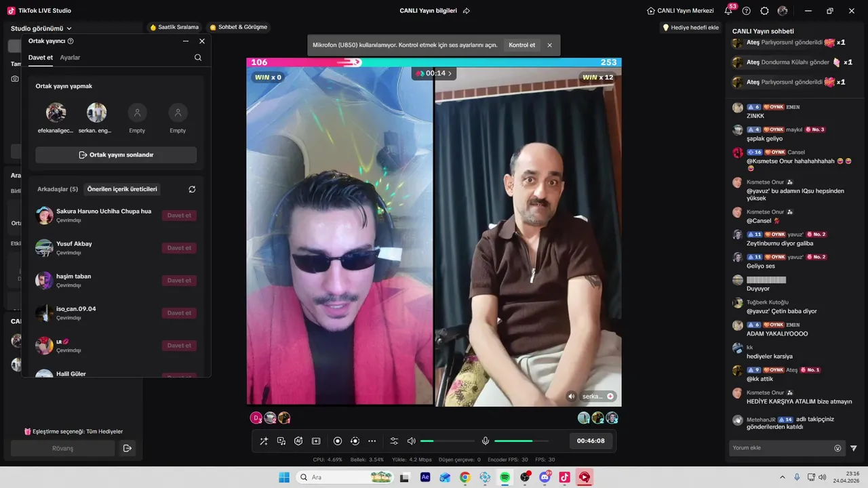This screenshot has width=868, height=488.
Task: Switch to Önerilen içerik üreticileri tab
Action: point(122,189)
